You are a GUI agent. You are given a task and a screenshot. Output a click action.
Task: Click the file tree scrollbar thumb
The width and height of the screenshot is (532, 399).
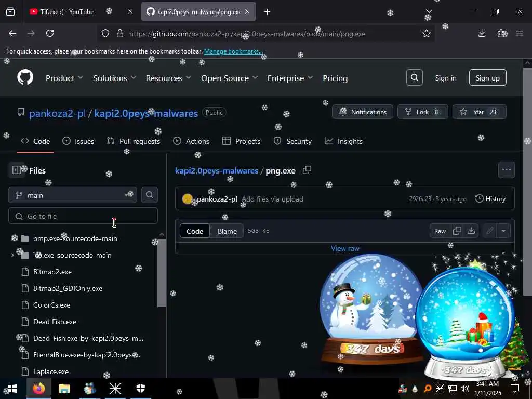click(x=162, y=273)
